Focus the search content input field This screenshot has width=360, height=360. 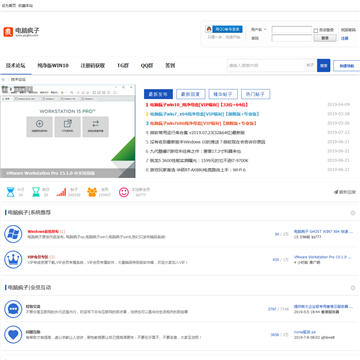tap(266, 65)
